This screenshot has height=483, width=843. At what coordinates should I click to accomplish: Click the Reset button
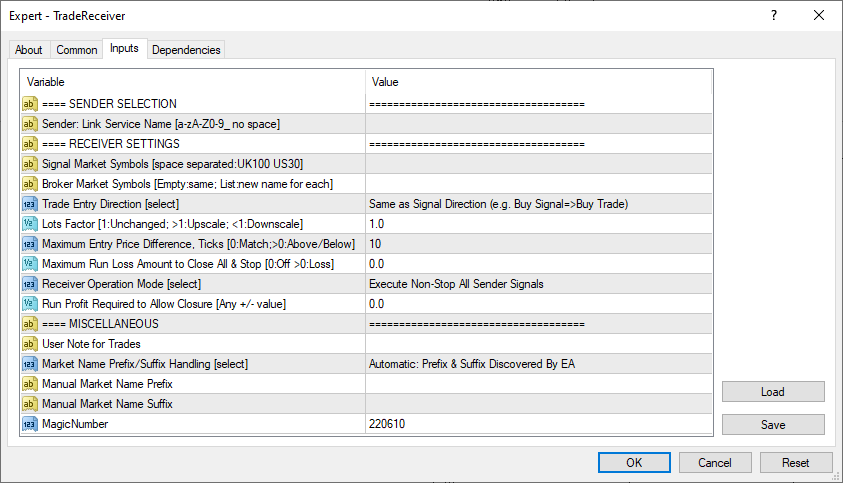796,463
